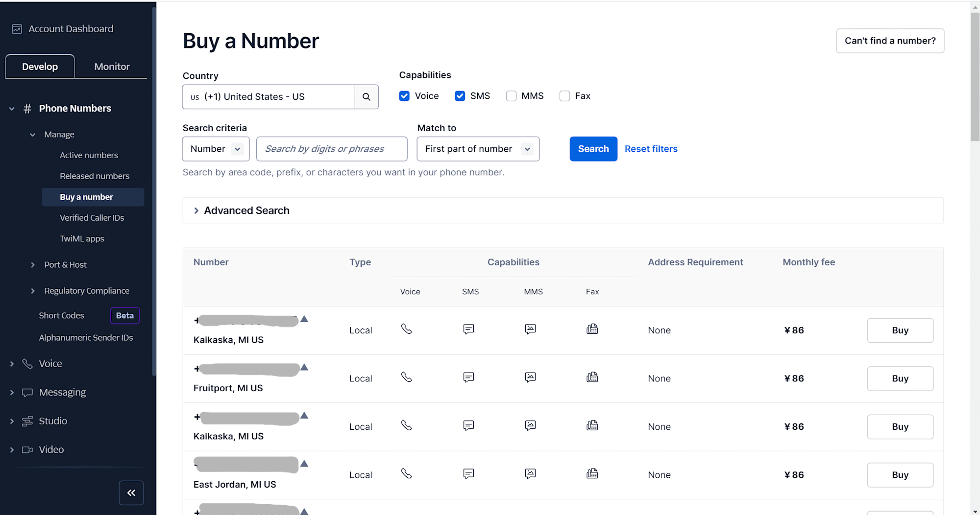Viewport: 980px width, 515px height.
Task: Expand the Video section chevron
Action: coord(12,450)
